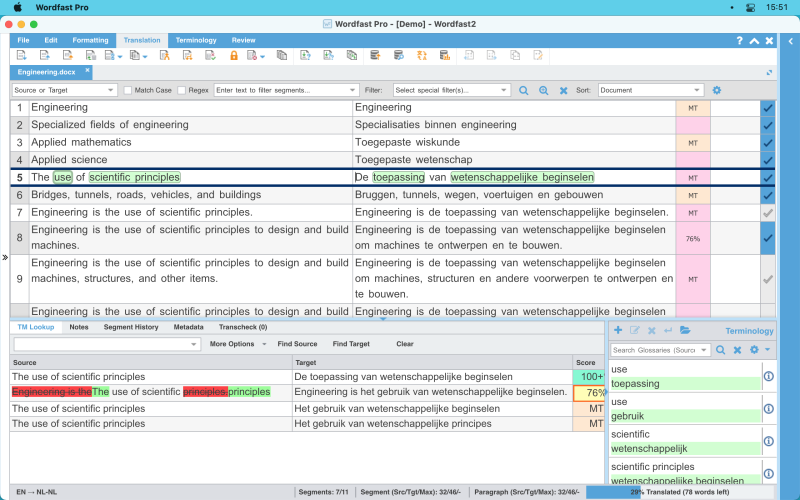
Task: Toggle the gray confirm checkmark for segment 7
Action: 767,213
